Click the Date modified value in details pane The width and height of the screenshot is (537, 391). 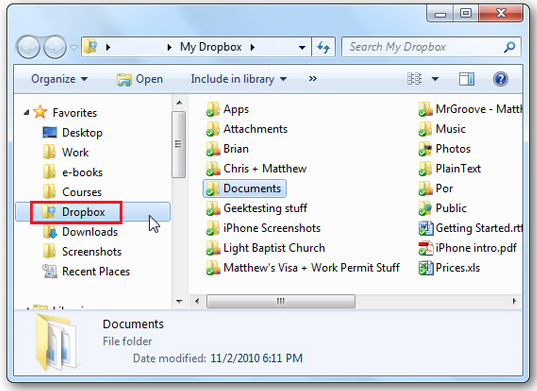(x=257, y=358)
